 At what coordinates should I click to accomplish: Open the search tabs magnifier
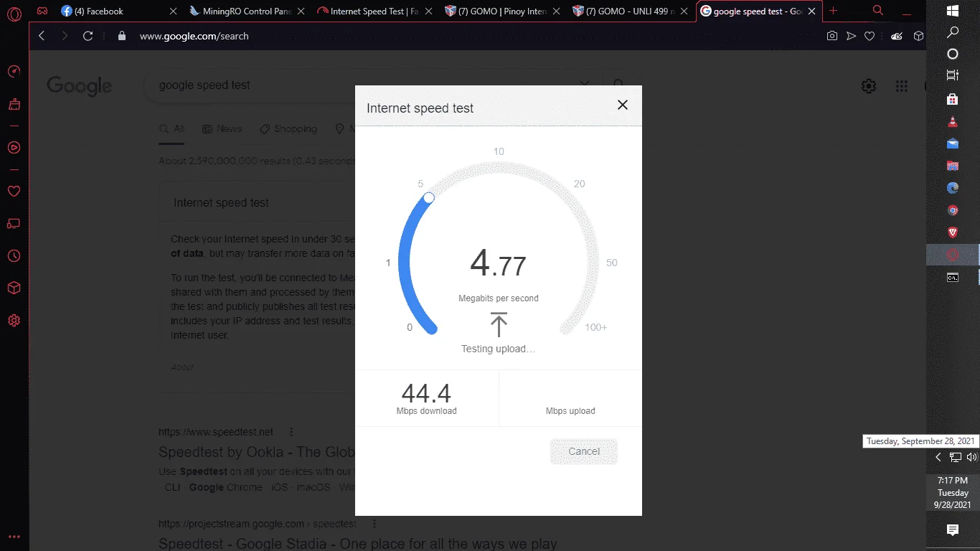[x=878, y=11]
